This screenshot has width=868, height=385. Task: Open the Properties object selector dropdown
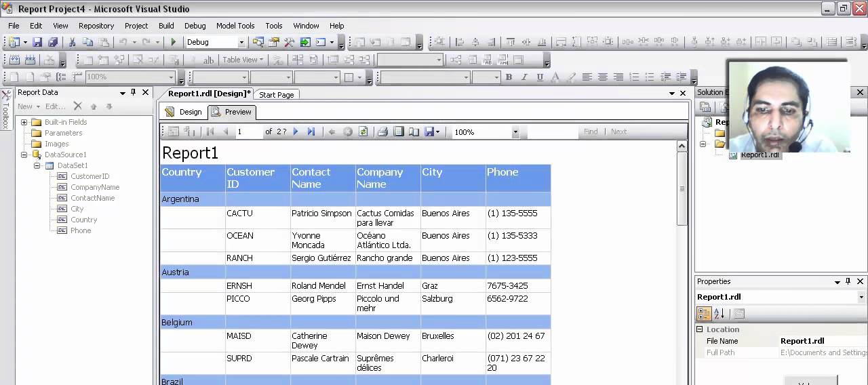pos(861,297)
